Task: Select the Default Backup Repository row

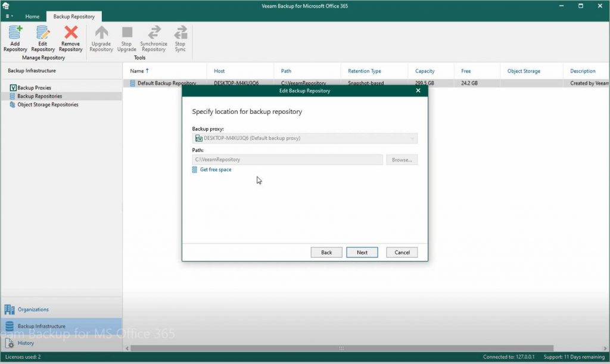Action: (366, 83)
